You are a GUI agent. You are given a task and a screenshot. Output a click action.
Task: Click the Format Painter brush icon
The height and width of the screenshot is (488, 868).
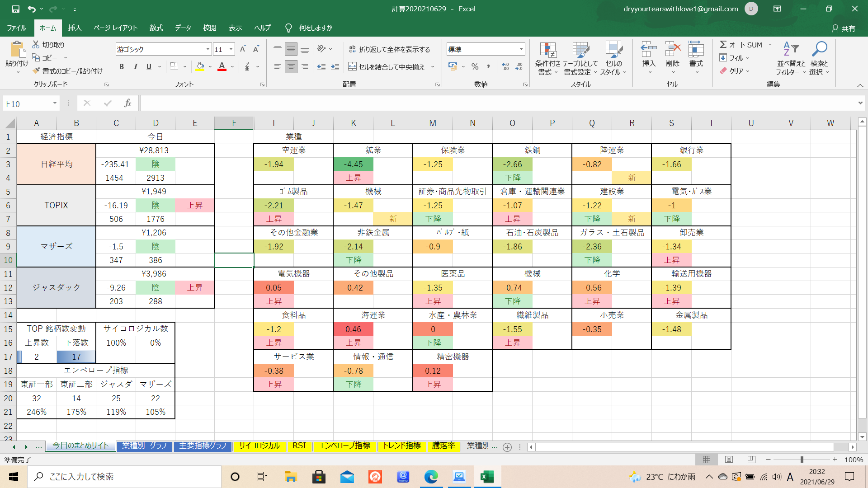pyautogui.click(x=37, y=71)
